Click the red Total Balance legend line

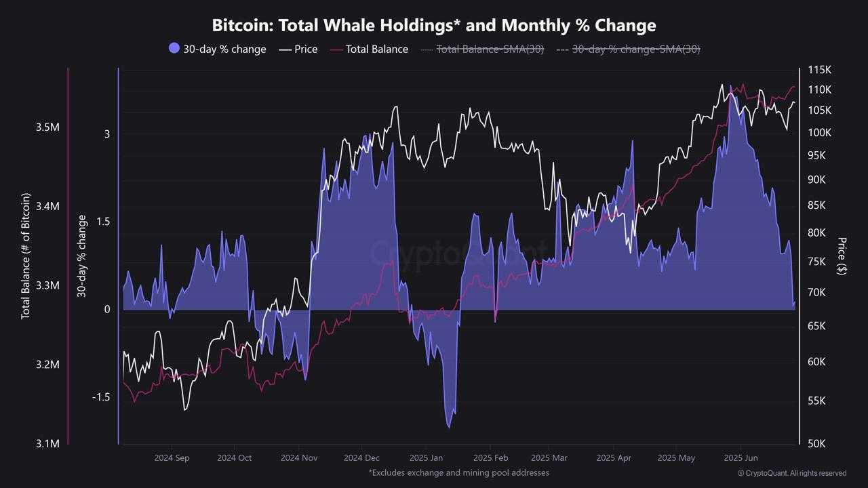[x=336, y=49]
